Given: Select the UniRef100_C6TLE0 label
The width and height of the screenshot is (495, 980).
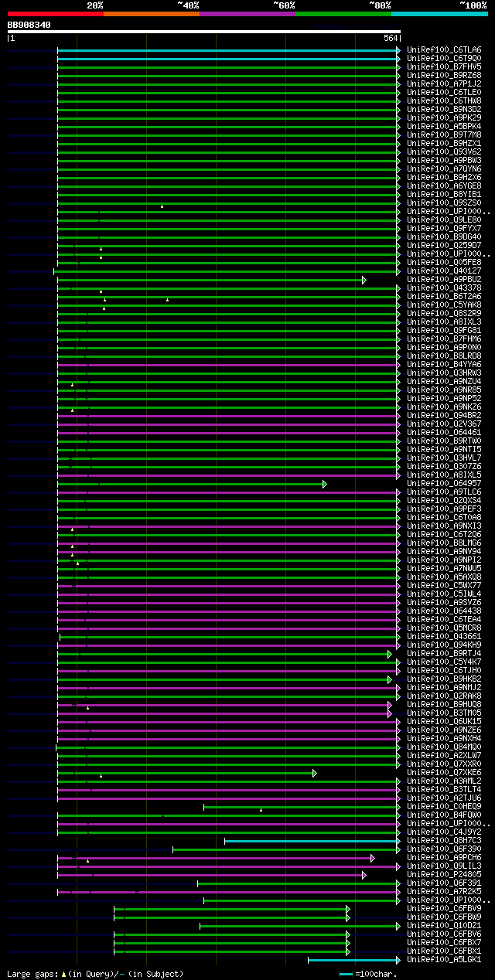Looking at the screenshot, I should coord(444,92).
